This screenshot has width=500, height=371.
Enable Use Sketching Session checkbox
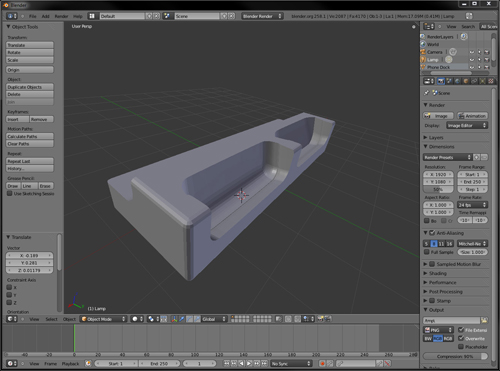pos(10,193)
